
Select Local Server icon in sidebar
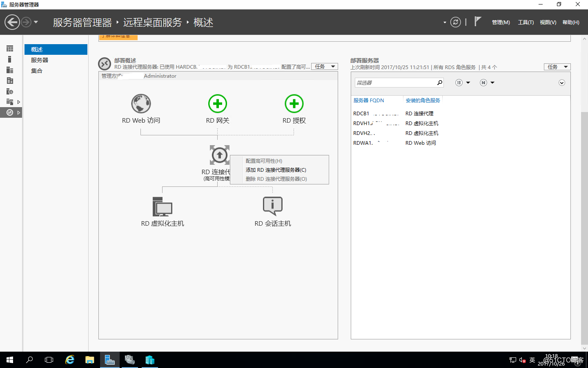click(x=10, y=59)
